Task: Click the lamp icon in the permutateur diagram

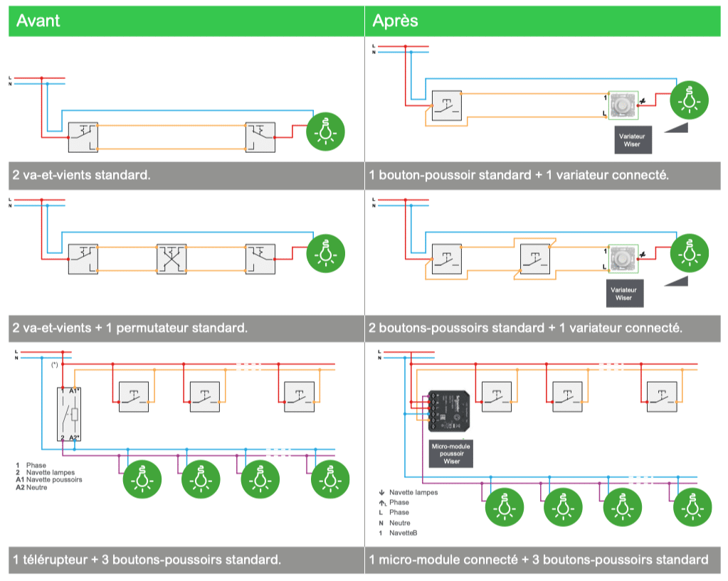Action: coord(325,253)
